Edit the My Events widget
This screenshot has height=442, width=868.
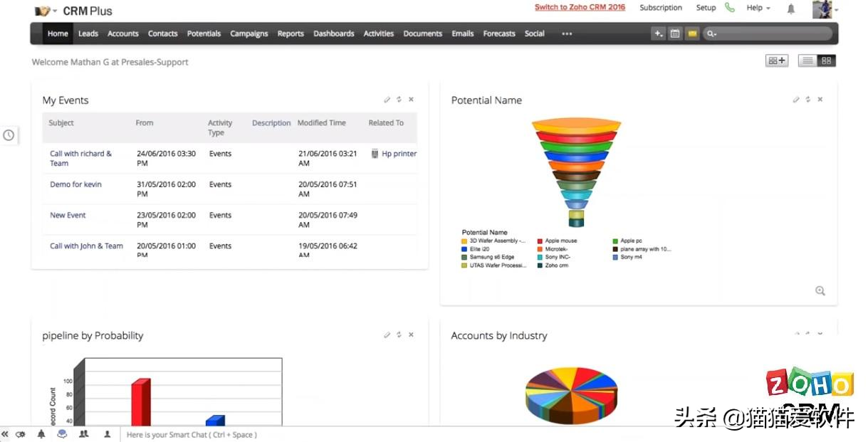coord(387,100)
